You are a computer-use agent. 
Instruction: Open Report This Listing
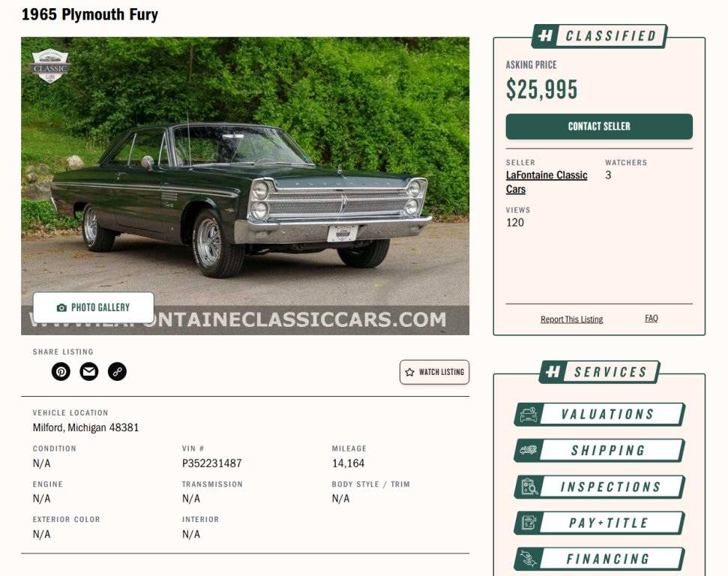[x=572, y=319]
